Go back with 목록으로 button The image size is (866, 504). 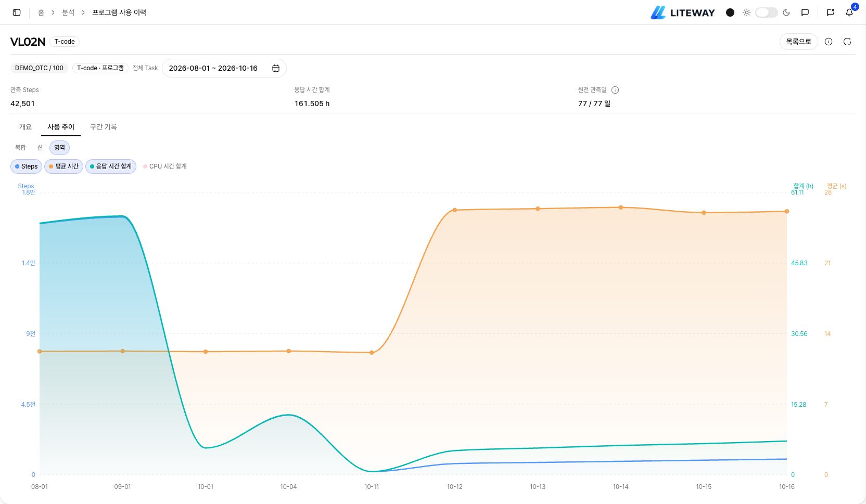[798, 42]
